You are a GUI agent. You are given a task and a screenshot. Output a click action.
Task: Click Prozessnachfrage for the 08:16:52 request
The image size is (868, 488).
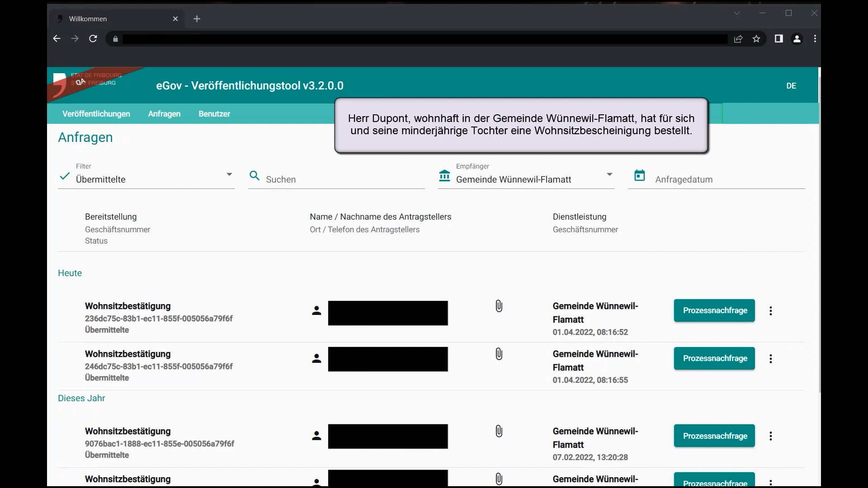coord(714,310)
